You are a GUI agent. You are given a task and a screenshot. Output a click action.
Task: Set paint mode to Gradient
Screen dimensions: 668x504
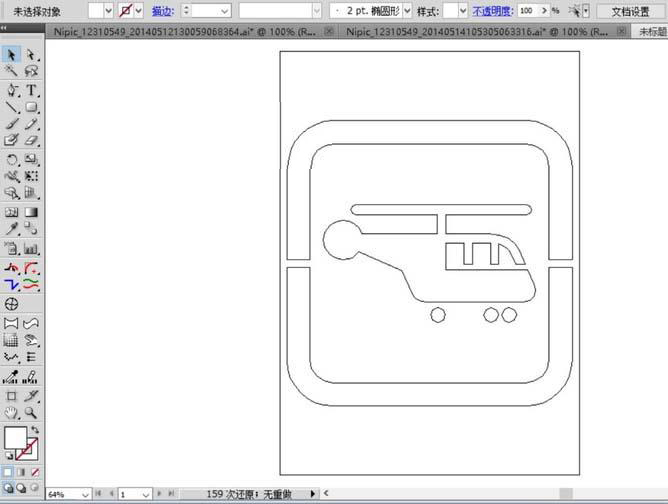[21, 472]
